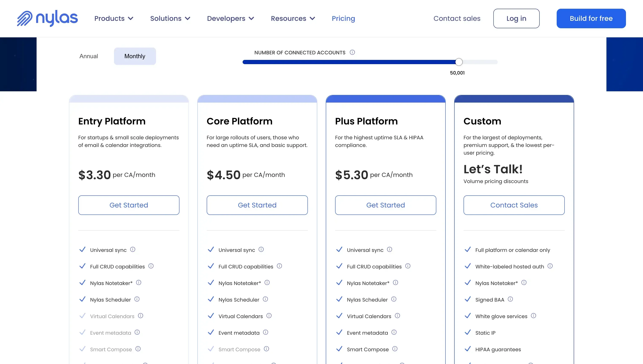The height and width of the screenshot is (364, 643).
Task: Select the Monthly billing option
Action: coord(135,56)
